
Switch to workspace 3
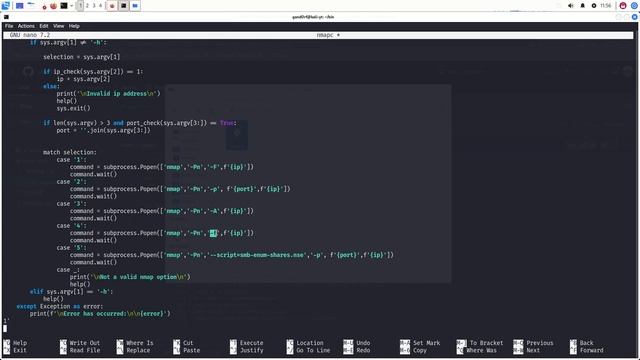(x=94, y=6)
